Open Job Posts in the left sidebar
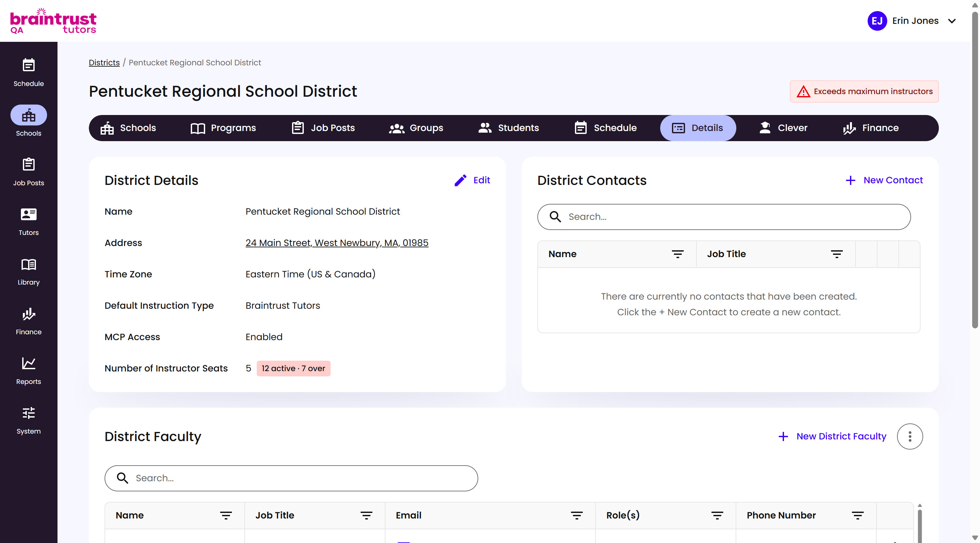980x543 pixels. 28,172
